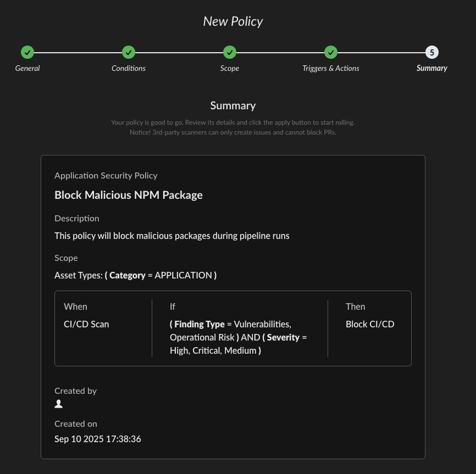Open the Conditions step label
The image size is (476, 474).
pyautogui.click(x=129, y=68)
